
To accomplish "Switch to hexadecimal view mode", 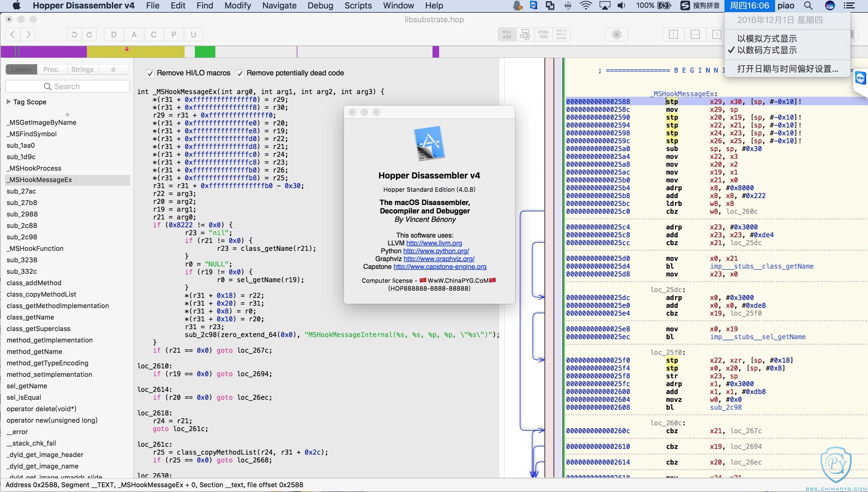I will [561, 34].
